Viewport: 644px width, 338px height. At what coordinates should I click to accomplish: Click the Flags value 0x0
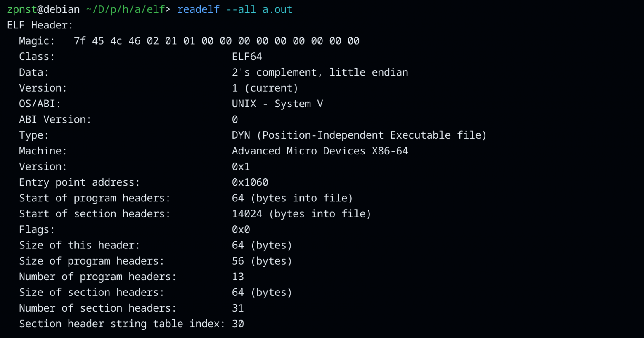point(241,229)
